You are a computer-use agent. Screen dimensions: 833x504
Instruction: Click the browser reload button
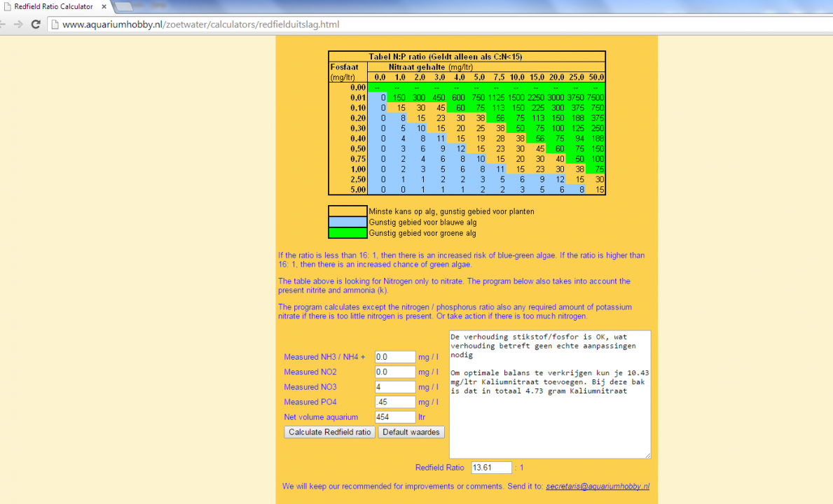pyautogui.click(x=36, y=24)
